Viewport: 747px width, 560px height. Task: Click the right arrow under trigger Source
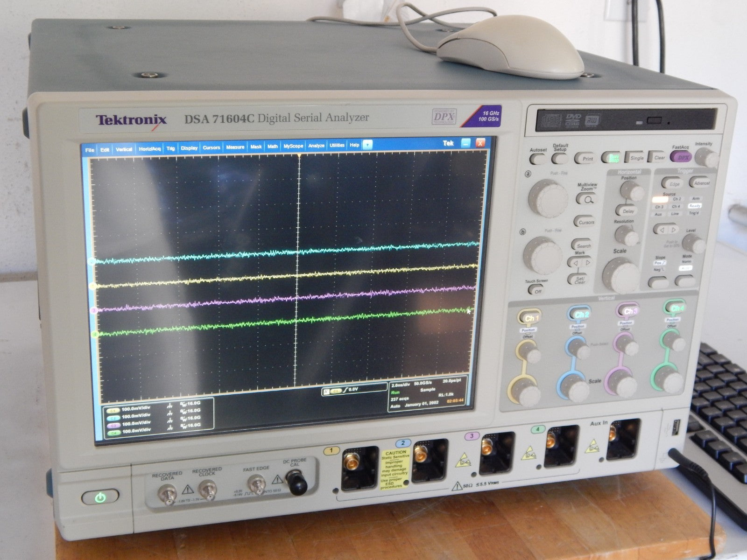pos(674,230)
